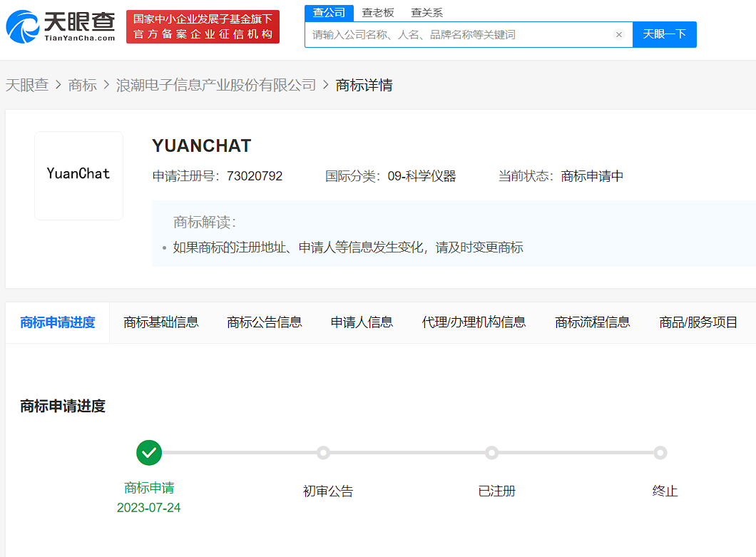Open the red 官方备案企业征信机构 banner

(x=203, y=26)
